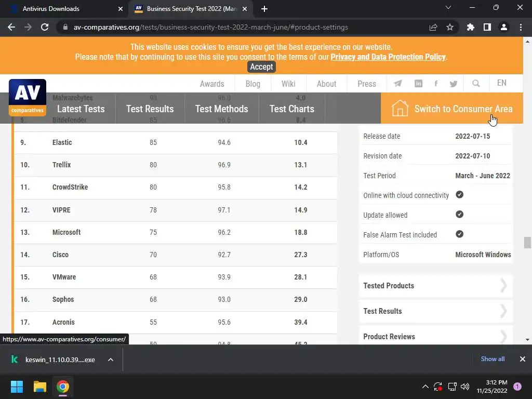Show hidden system tray icons
532x399 pixels.
click(x=425, y=387)
